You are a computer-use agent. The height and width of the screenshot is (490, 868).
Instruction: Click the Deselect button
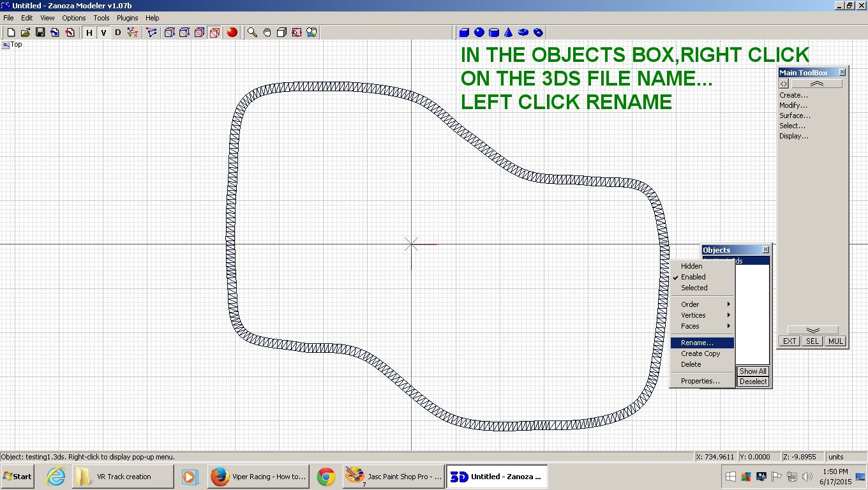pyautogui.click(x=753, y=382)
